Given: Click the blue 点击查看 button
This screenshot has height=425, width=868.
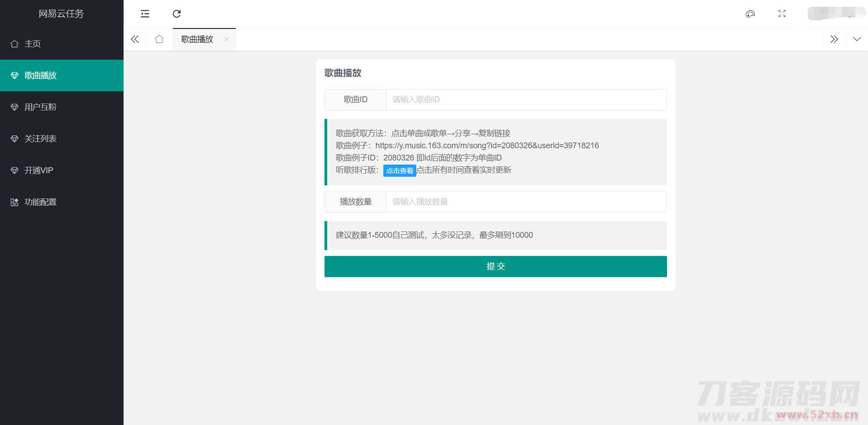Looking at the screenshot, I should click(x=399, y=170).
